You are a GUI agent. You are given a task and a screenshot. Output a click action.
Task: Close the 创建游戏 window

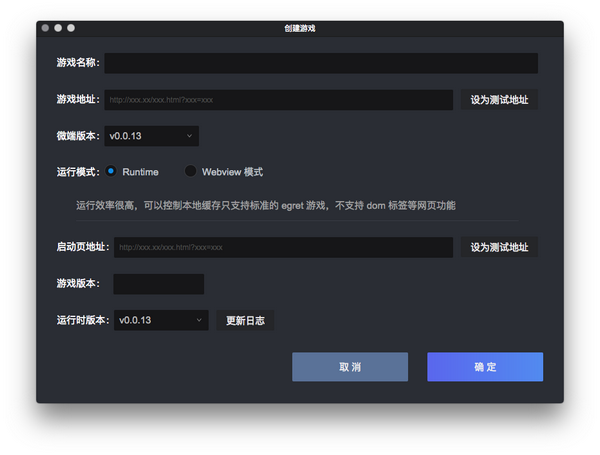tap(45, 28)
